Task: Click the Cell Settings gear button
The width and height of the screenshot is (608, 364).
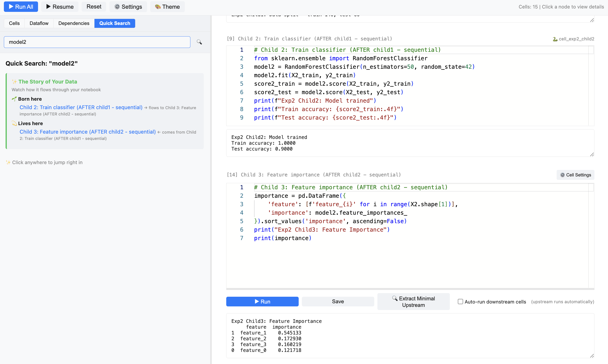Action: (575, 175)
